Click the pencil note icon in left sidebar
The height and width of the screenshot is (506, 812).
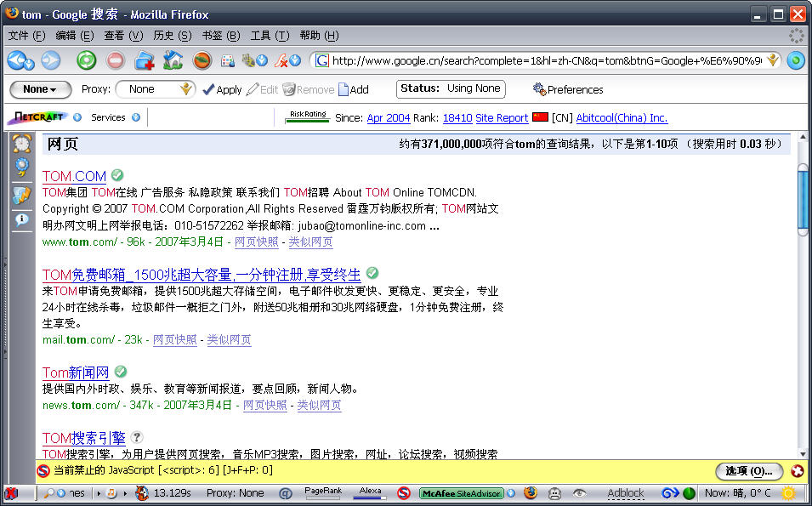tap(22, 196)
